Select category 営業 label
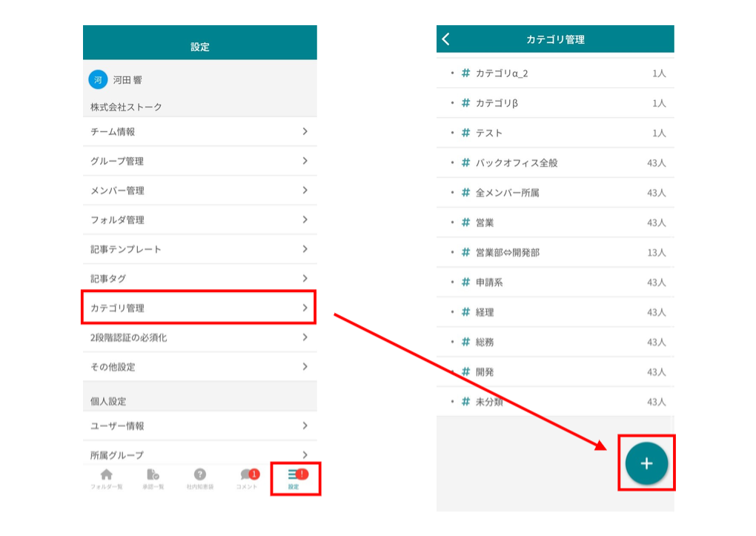Viewport: 756px width, 536px height. click(485, 223)
